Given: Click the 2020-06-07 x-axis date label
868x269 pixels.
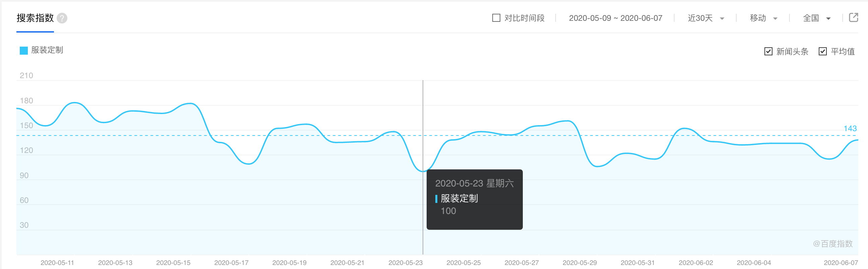Looking at the screenshot, I should pyautogui.click(x=841, y=263).
